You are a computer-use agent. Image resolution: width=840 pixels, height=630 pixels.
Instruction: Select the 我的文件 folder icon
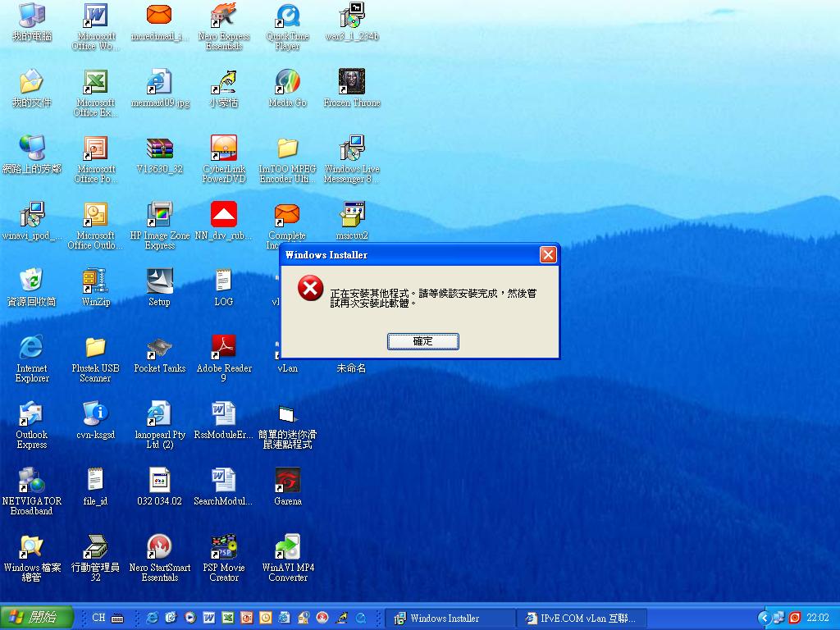tap(32, 89)
